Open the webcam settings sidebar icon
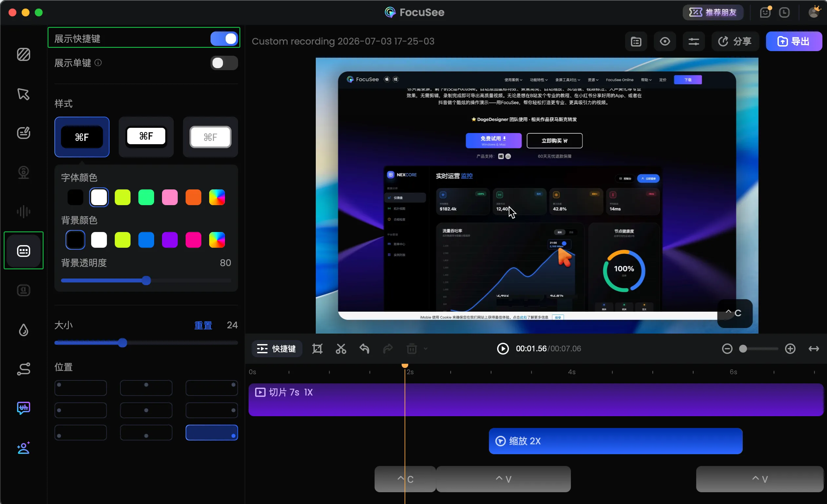 point(24,172)
